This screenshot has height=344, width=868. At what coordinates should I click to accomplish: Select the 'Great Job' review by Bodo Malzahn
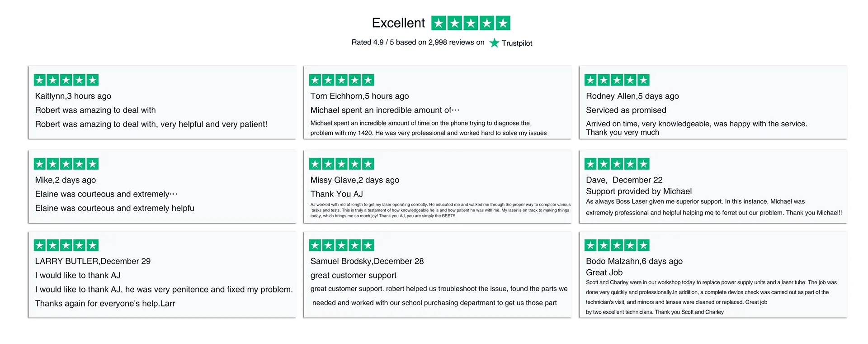click(713, 275)
